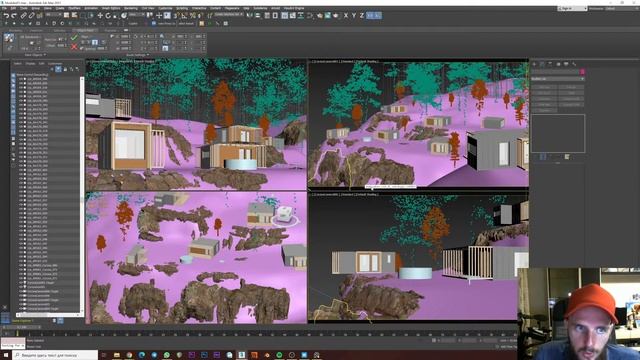Cancel paint with the red X
The width and height of the screenshot is (640, 360).
click(x=74, y=47)
